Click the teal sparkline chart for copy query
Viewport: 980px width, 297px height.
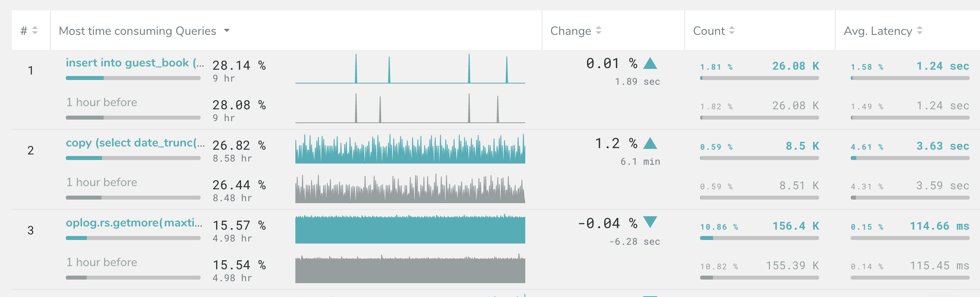point(410,149)
